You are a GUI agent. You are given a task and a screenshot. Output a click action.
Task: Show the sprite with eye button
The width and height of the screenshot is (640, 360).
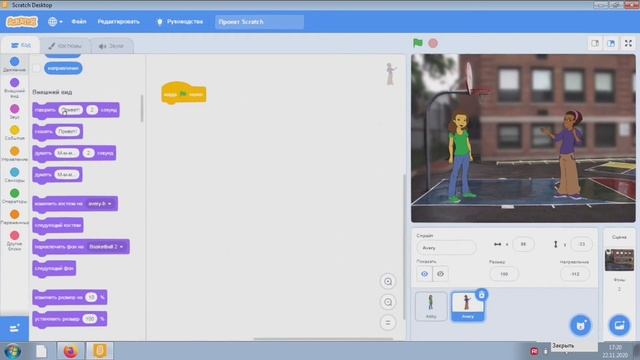point(424,274)
